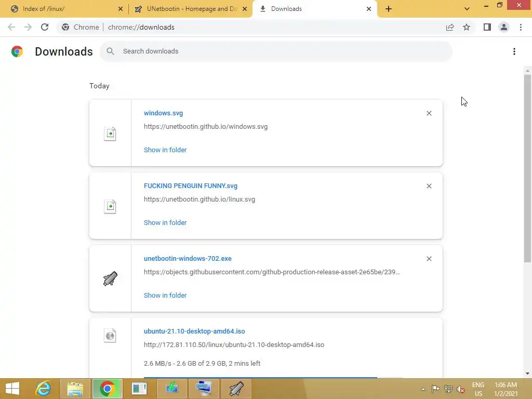Click the network tray icon

tap(448, 389)
